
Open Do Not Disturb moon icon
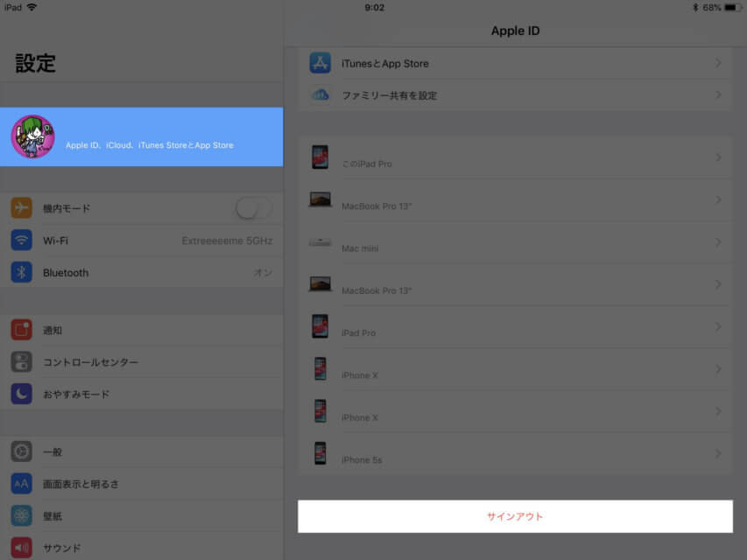coord(21,394)
